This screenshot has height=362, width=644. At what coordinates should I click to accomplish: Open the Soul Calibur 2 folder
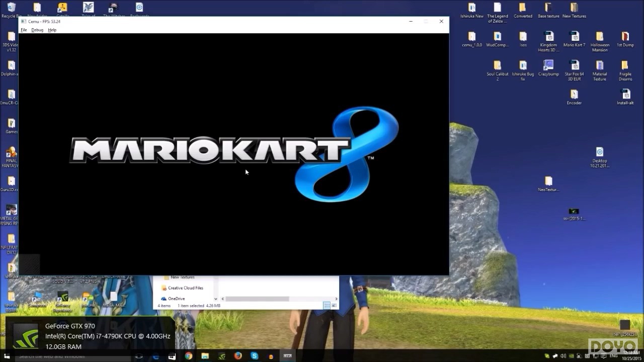pyautogui.click(x=498, y=70)
